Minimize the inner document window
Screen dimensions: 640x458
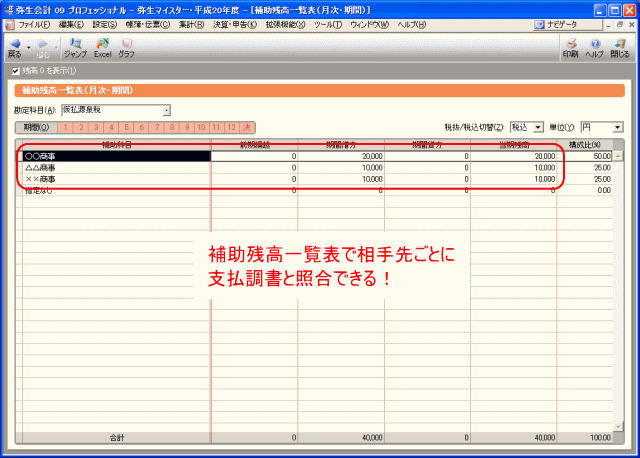609,24
